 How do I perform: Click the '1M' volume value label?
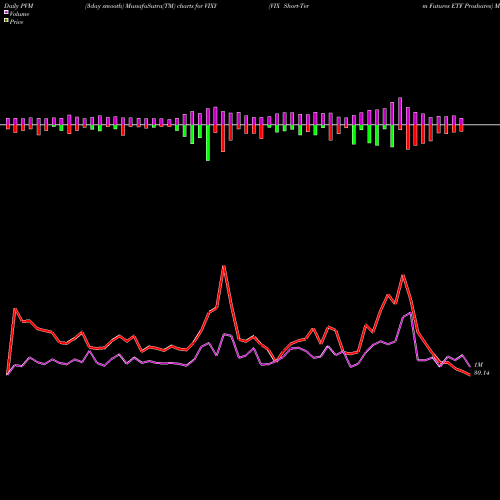(478, 365)
